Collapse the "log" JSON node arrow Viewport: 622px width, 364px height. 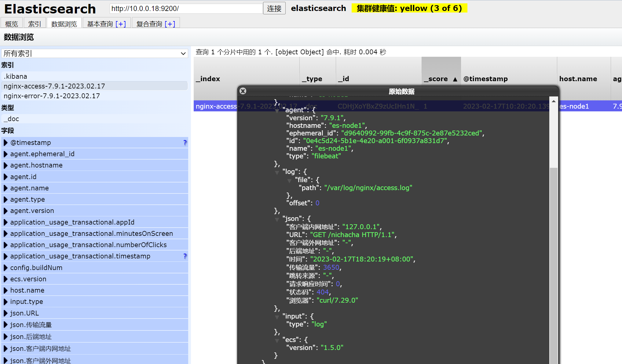277,173
